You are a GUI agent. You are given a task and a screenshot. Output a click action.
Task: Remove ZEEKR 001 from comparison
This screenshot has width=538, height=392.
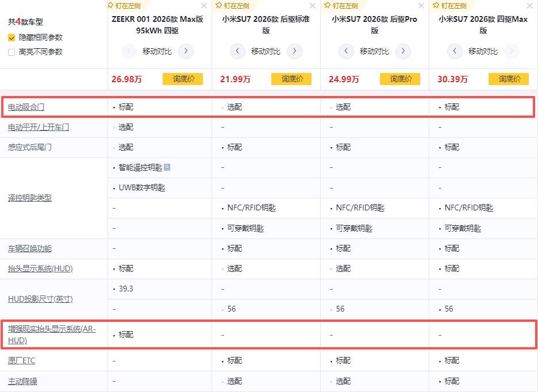pos(204,6)
